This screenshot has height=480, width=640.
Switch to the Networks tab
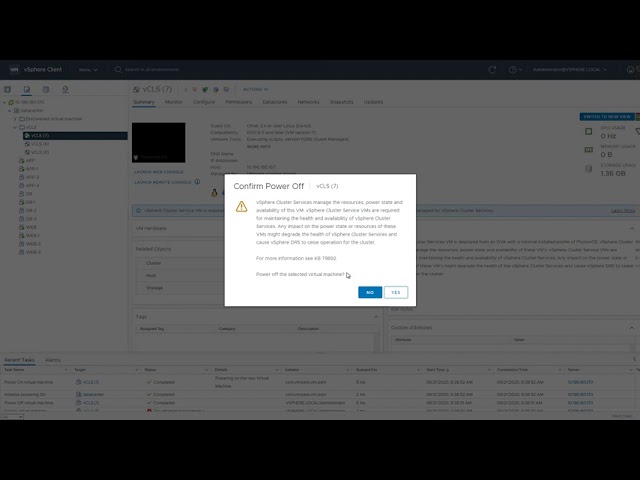tap(309, 102)
